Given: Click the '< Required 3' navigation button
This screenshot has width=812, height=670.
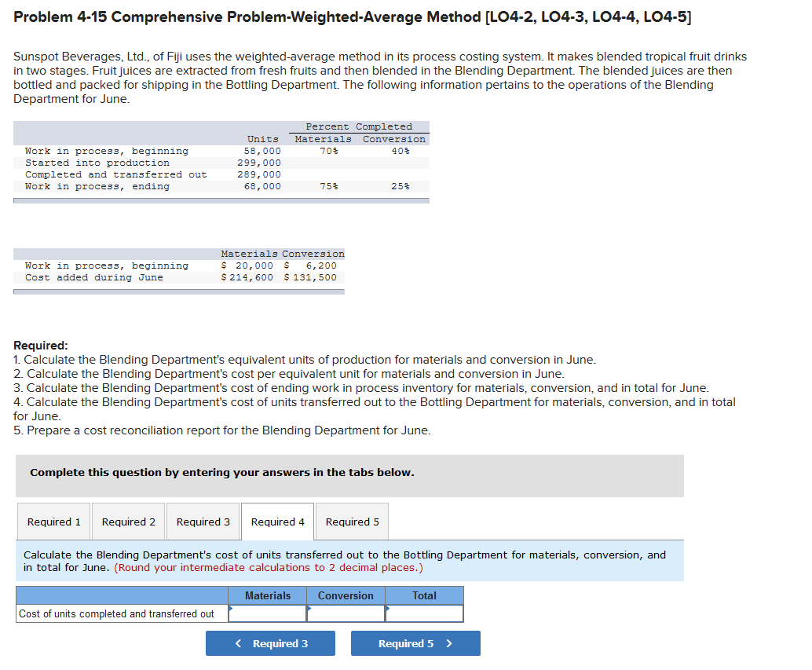Looking at the screenshot, I should 270,643.
